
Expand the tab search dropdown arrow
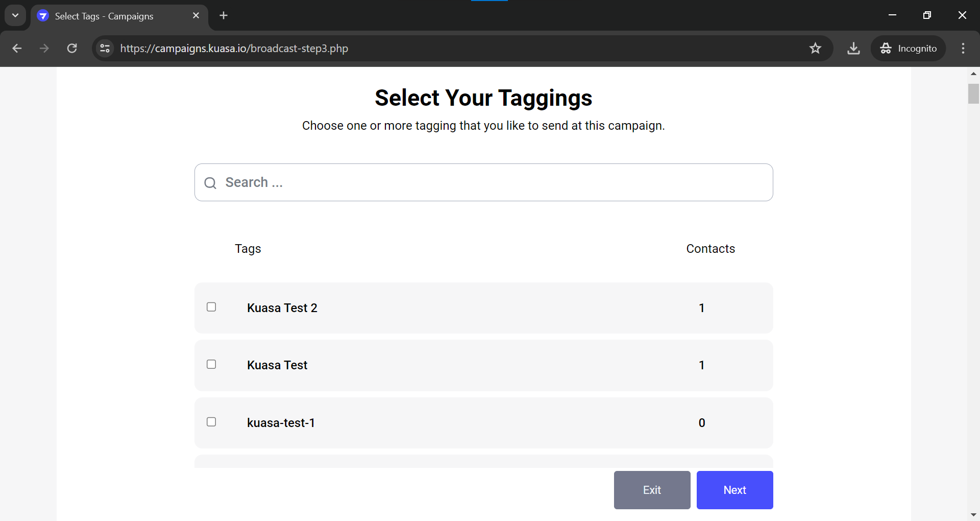pos(15,15)
